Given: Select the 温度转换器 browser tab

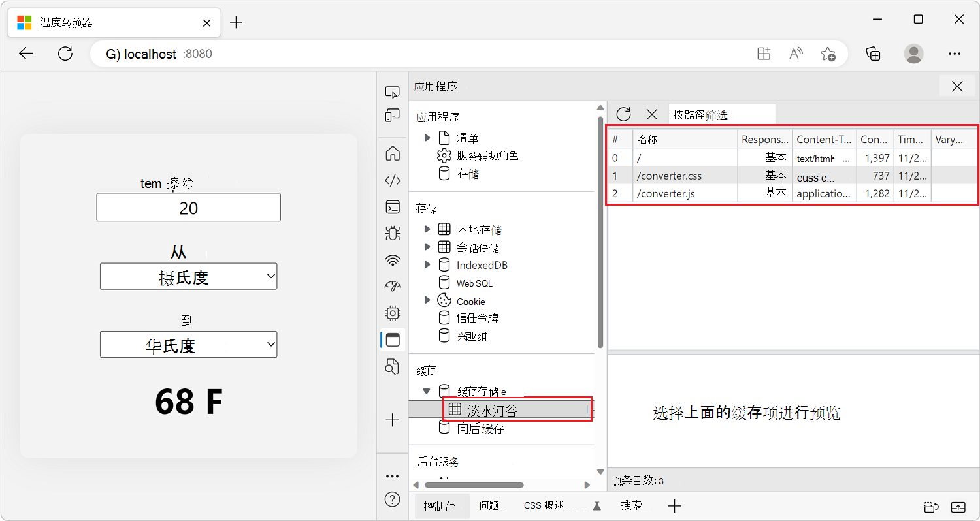Looking at the screenshot, I should (114, 22).
